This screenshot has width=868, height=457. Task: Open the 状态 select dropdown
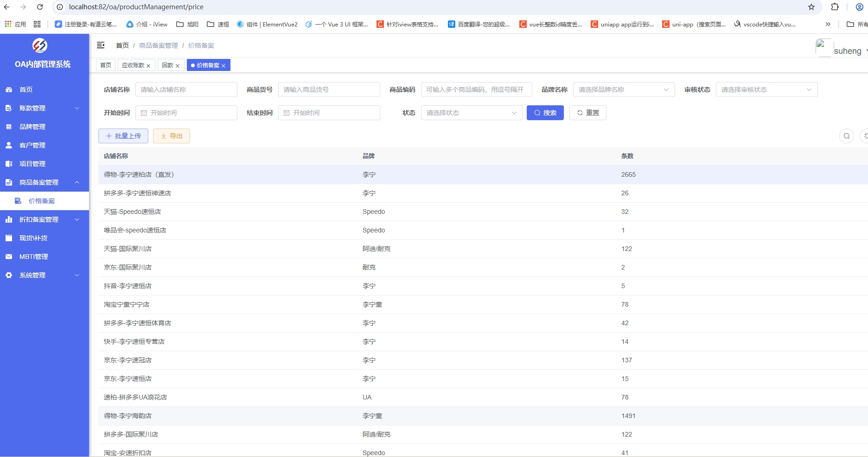[472, 113]
